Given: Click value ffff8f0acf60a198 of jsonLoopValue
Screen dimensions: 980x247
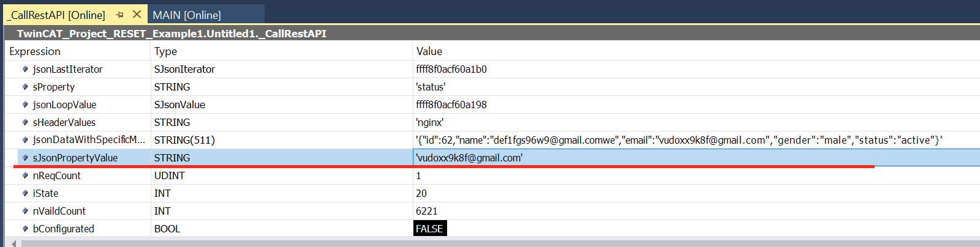Looking at the screenshot, I should pyautogui.click(x=451, y=105).
